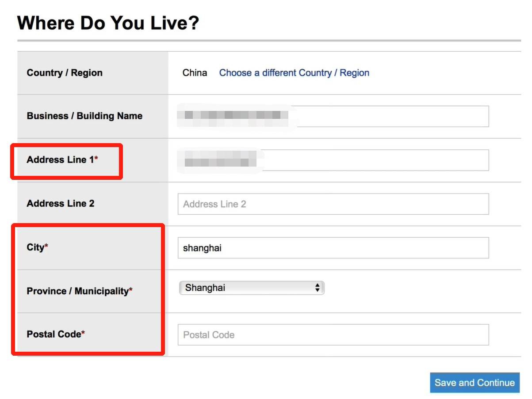Screen dimensions: 532x399
Task: Click the City field label
Action: 35,247
